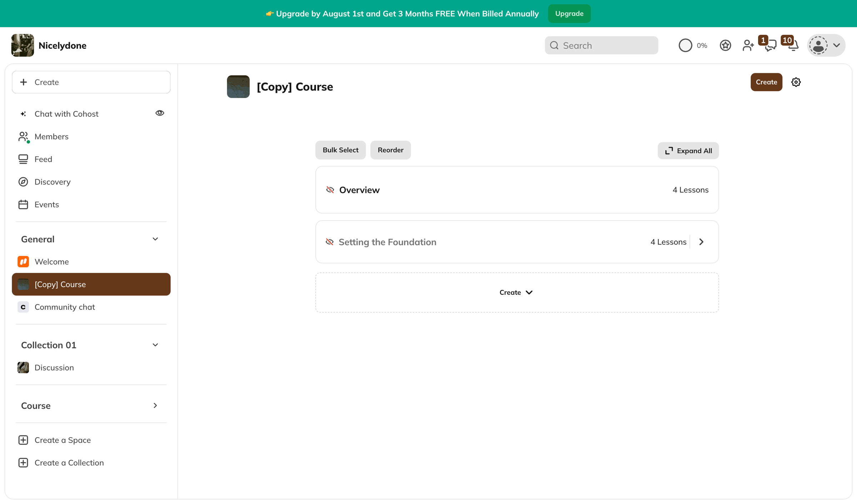Click the Bulk Select button

tap(340, 150)
